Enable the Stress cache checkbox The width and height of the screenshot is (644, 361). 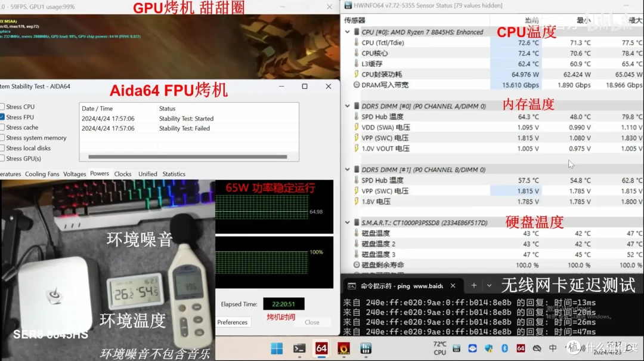pos(2,127)
